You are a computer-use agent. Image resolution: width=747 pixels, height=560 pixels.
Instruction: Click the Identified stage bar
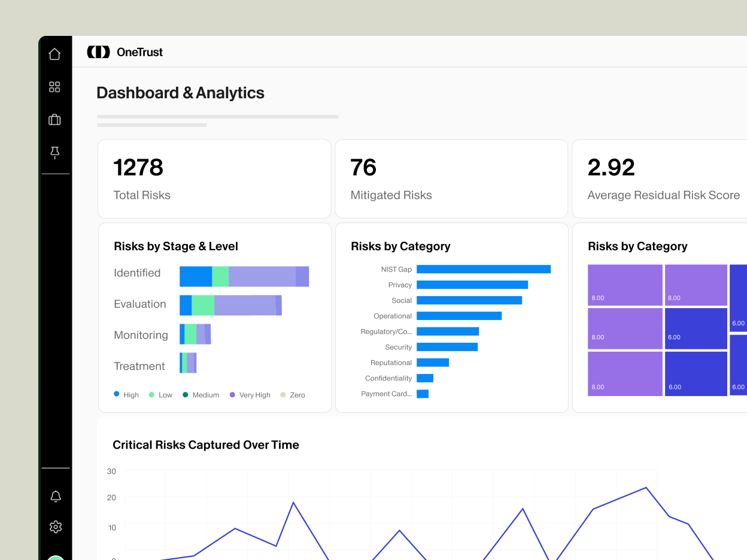pyautogui.click(x=244, y=276)
